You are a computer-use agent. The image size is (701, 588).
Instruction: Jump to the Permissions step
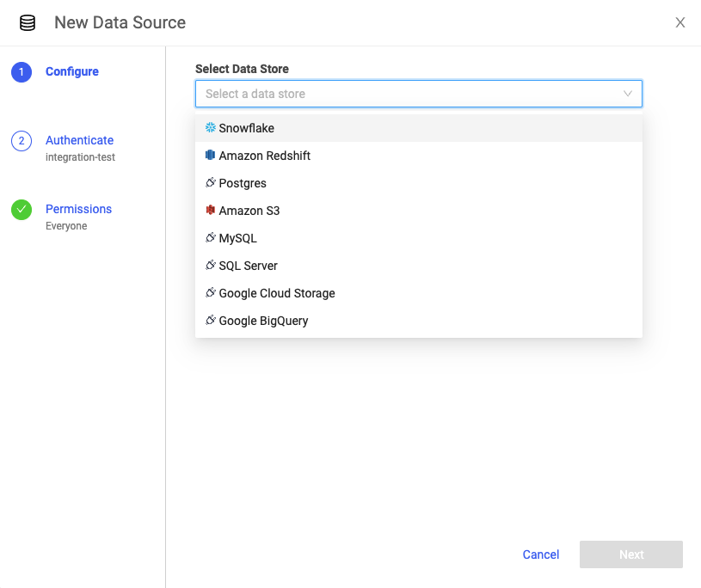(78, 209)
